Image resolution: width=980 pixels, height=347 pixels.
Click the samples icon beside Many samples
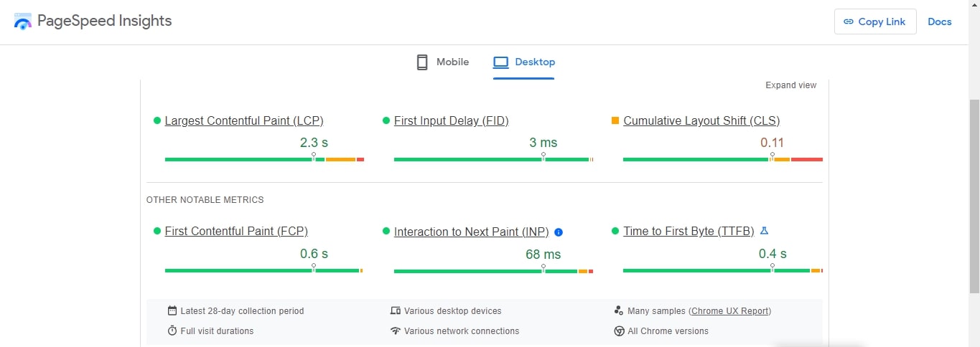(x=619, y=310)
